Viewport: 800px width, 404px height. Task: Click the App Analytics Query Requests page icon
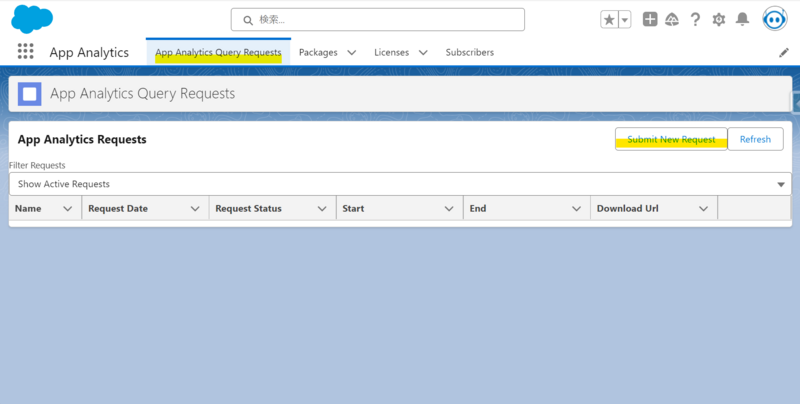(x=30, y=94)
